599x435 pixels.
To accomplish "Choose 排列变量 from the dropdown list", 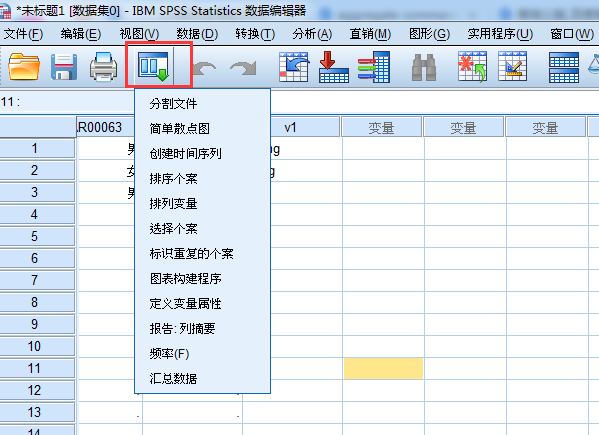I will coord(202,204).
